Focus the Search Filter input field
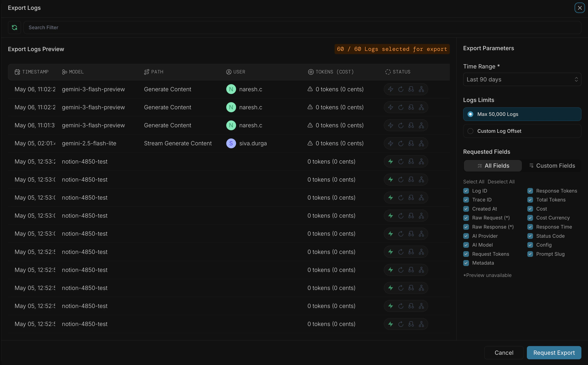 302,28
